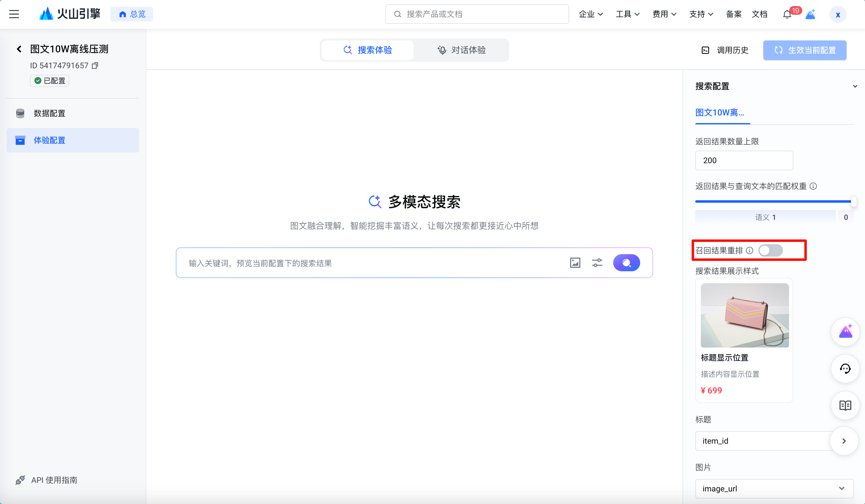Click the 生效当前配置 button

click(x=805, y=50)
